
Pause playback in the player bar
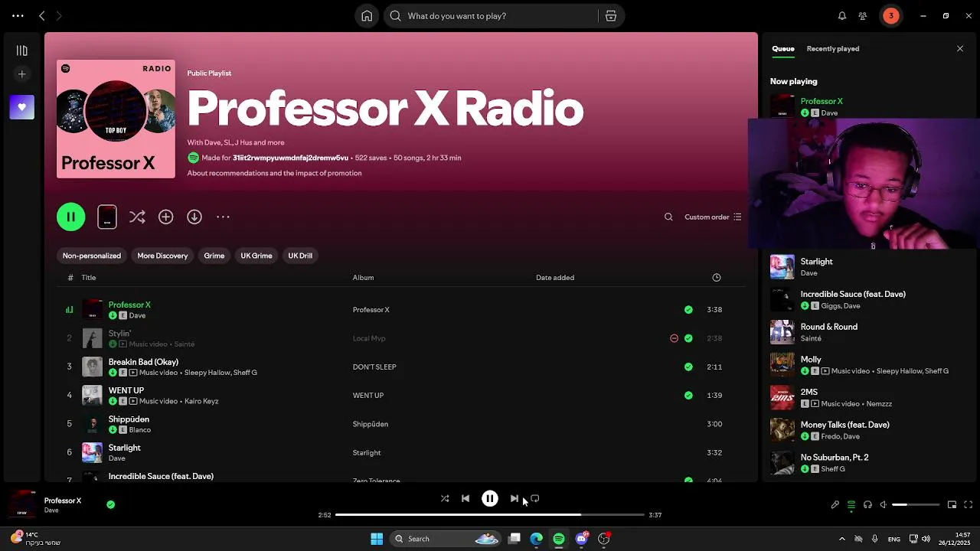click(x=490, y=498)
